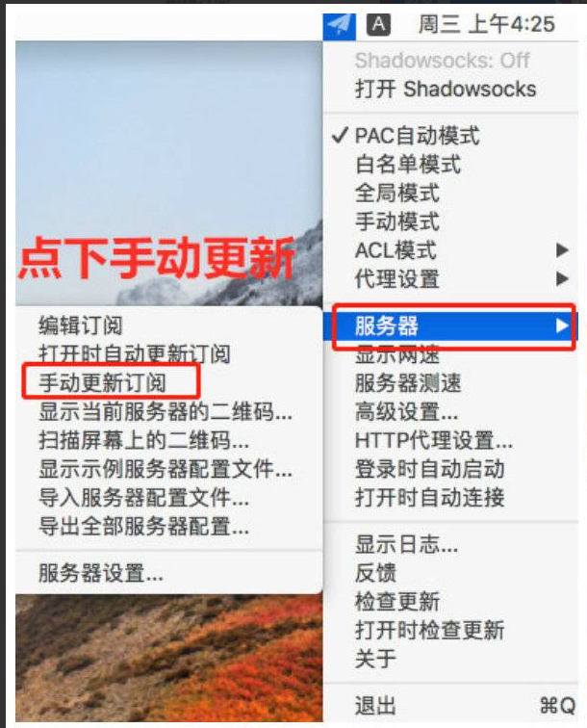Expand the 代理设置 submenu arrow
Viewport: 587px width, 728px height.
pyautogui.click(x=562, y=278)
